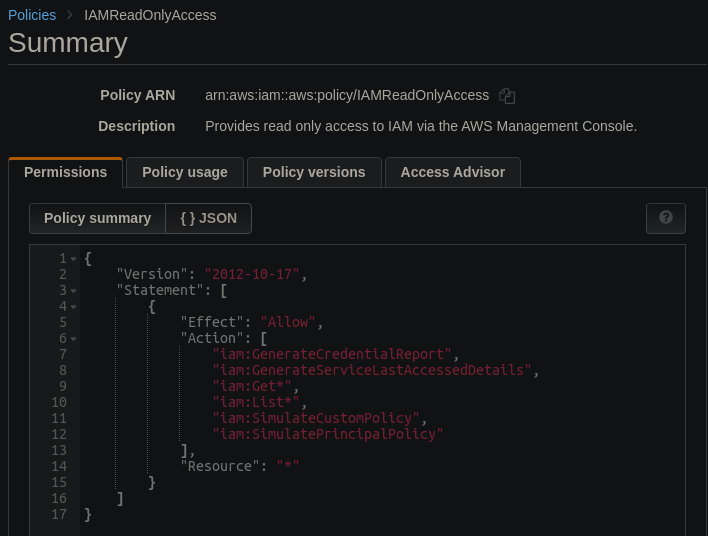Image resolution: width=708 pixels, height=536 pixels.
Task: Switch to the JSON view button
Action: tap(209, 218)
